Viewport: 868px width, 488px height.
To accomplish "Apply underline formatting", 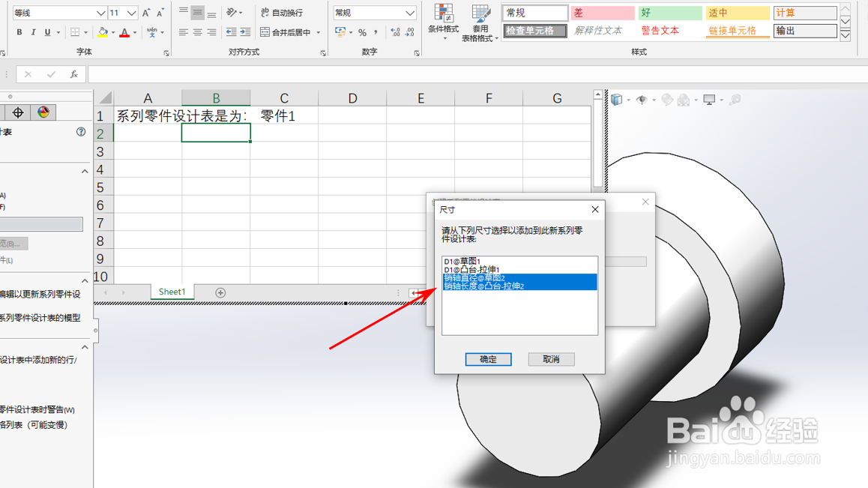I will pos(48,32).
